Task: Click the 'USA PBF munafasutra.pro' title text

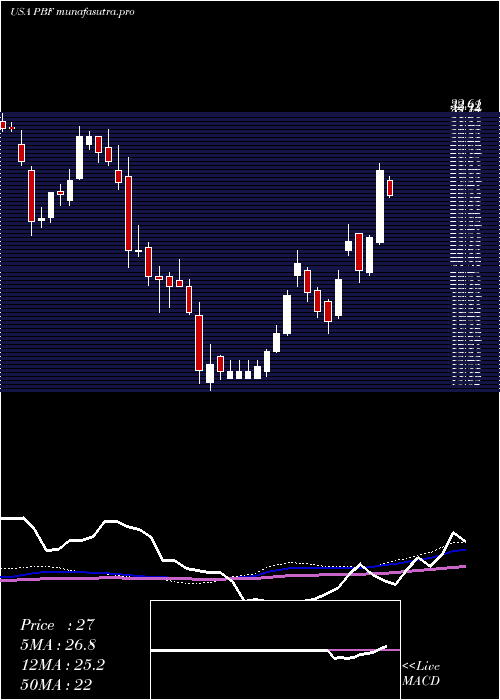Action: [x=72, y=12]
